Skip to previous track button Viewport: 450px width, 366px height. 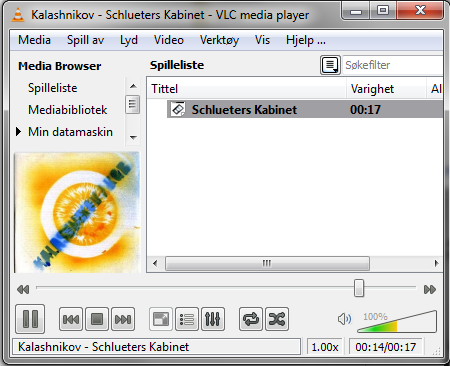coord(71,319)
